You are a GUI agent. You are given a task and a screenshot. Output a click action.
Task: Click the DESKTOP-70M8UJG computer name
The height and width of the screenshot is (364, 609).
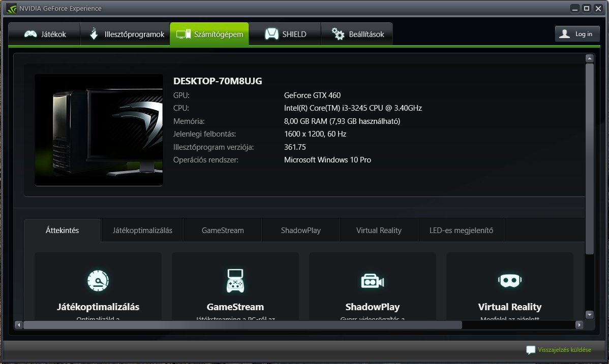point(218,81)
